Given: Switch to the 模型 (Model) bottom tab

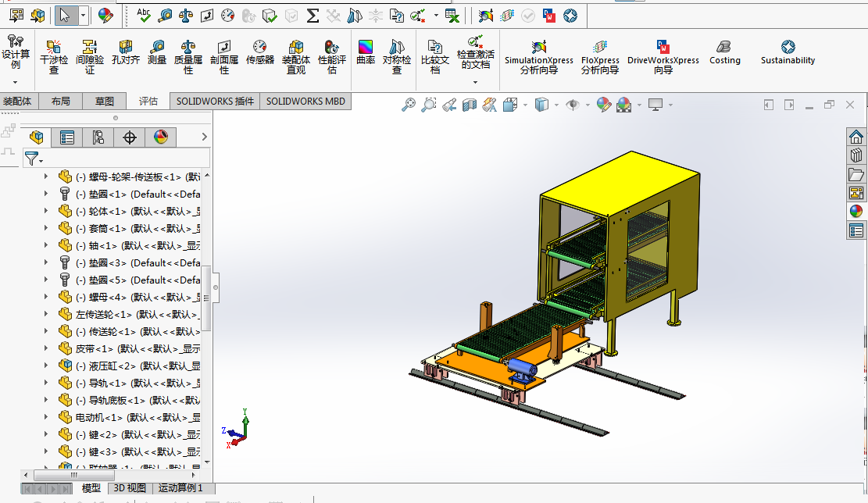Looking at the screenshot, I should pos(91,488).
